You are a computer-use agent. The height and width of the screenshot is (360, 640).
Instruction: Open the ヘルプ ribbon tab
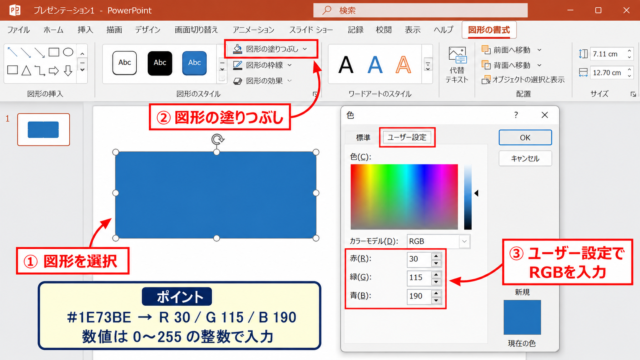[443, 30]
